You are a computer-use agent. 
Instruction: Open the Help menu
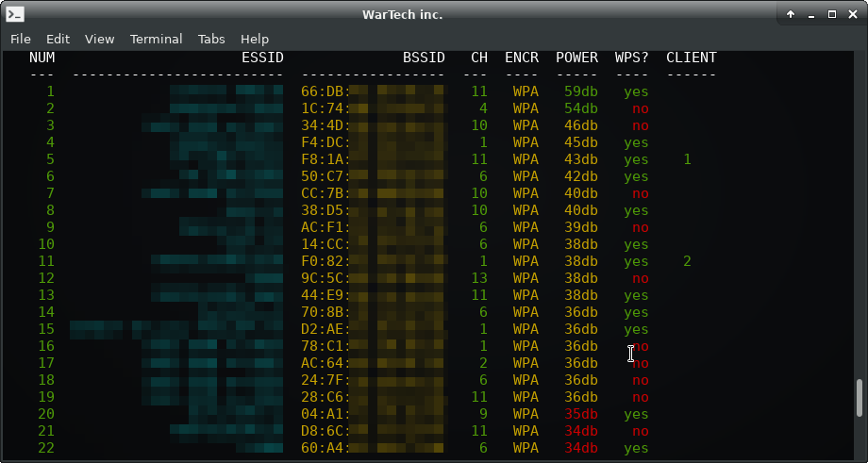255,39
